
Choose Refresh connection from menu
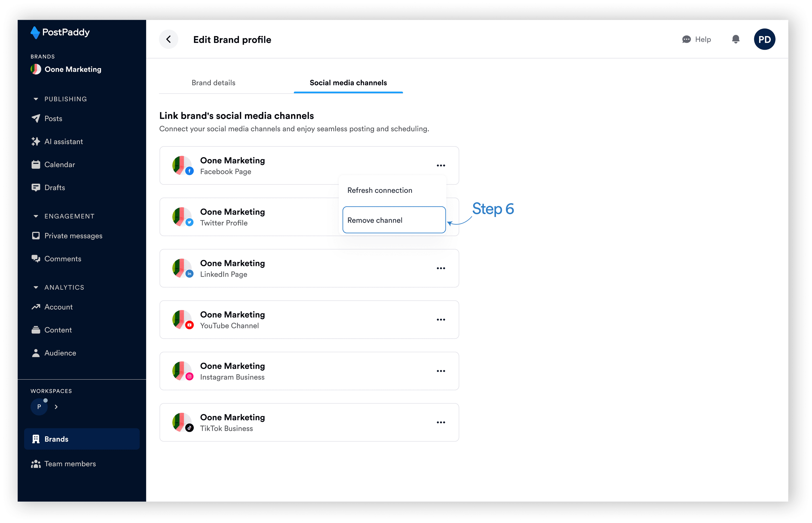coord(380,191)
